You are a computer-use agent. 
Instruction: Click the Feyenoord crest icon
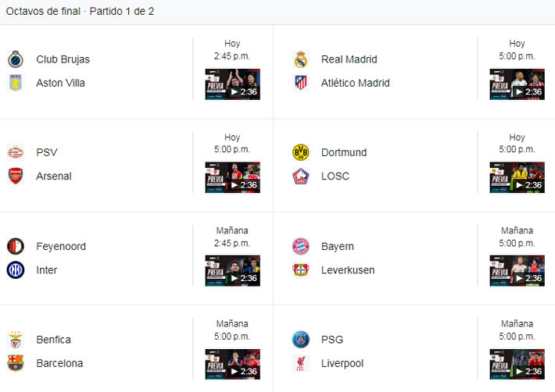click(16, 246)
